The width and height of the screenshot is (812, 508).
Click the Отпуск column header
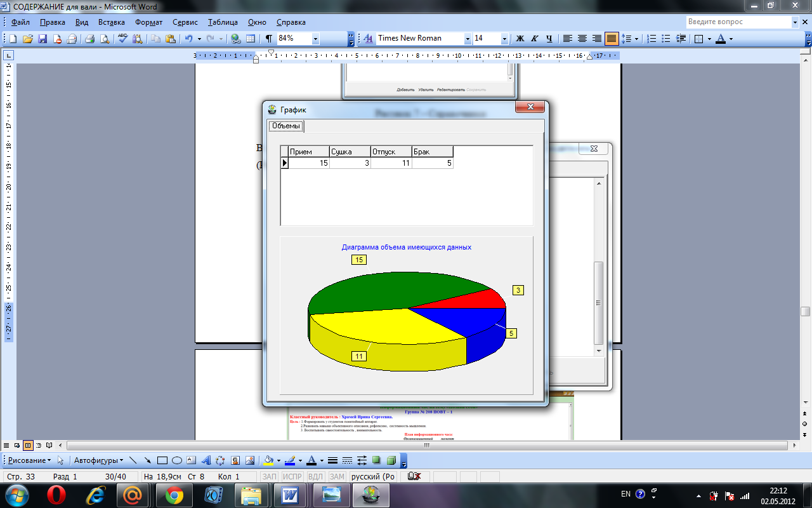click(391, 152)
